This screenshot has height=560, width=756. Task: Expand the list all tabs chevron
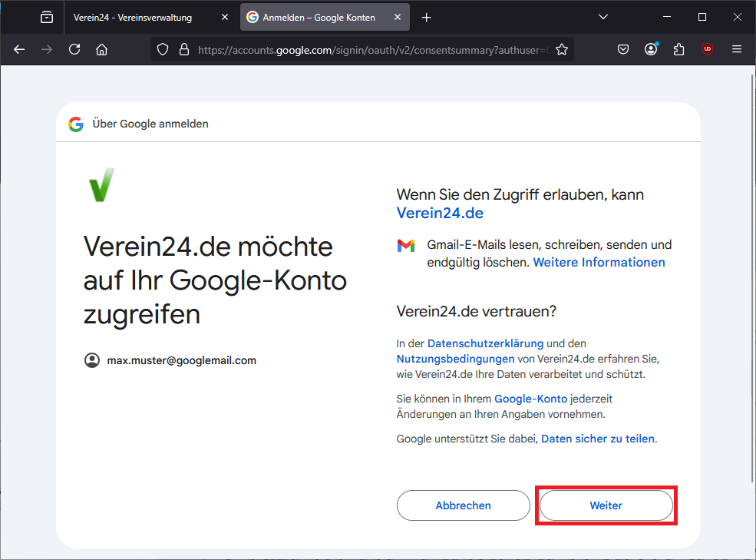(x=602, y=18)
